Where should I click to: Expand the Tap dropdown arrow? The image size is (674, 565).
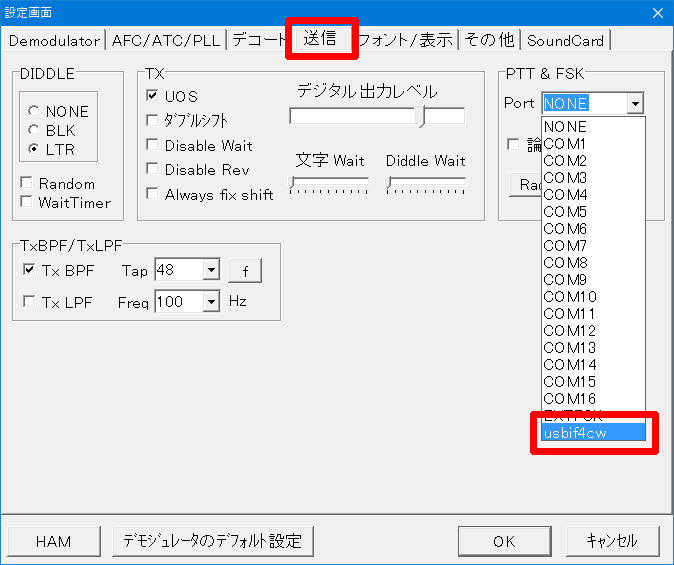tap(211, 270)
